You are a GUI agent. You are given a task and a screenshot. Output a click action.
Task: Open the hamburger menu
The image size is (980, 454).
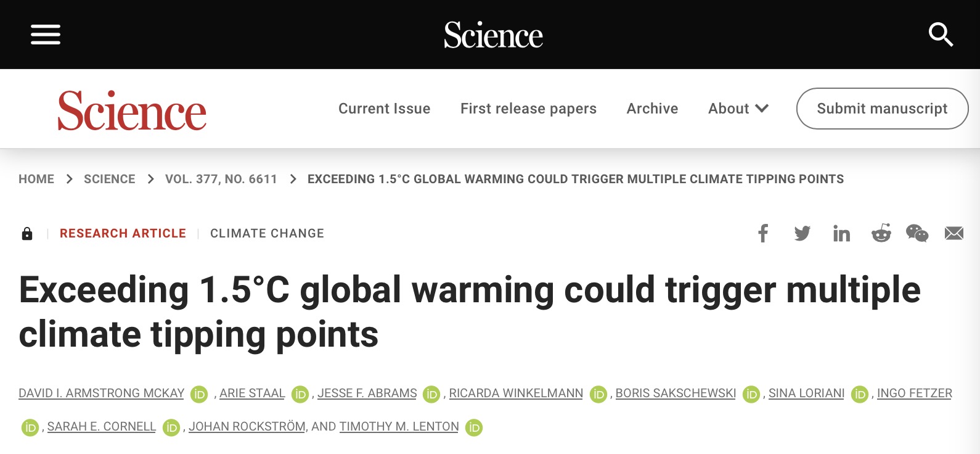(x=46, y=35)
